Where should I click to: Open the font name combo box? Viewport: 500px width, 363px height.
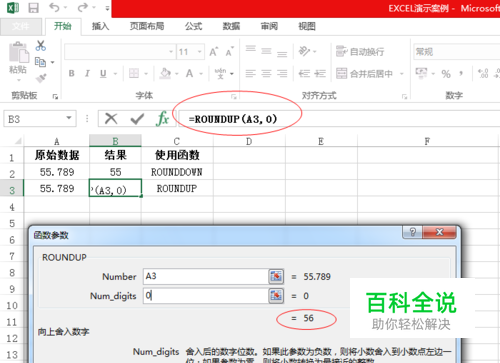[120, 52]
